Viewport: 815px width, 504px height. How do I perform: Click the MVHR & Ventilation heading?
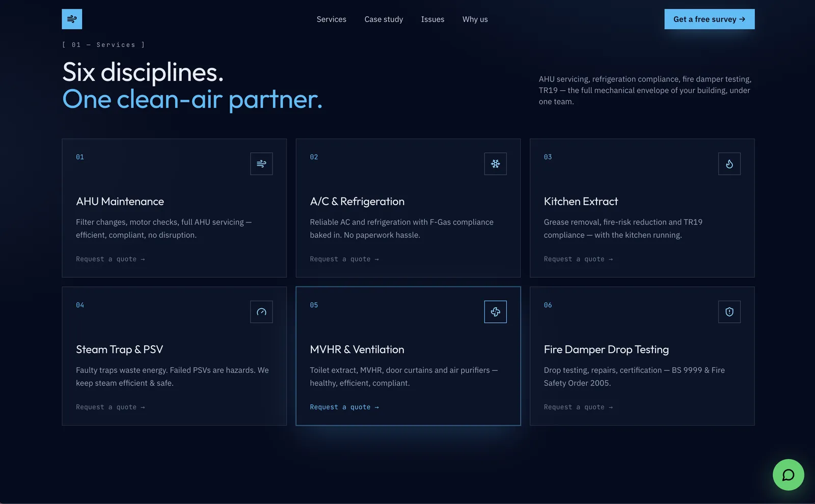[357, 350]
